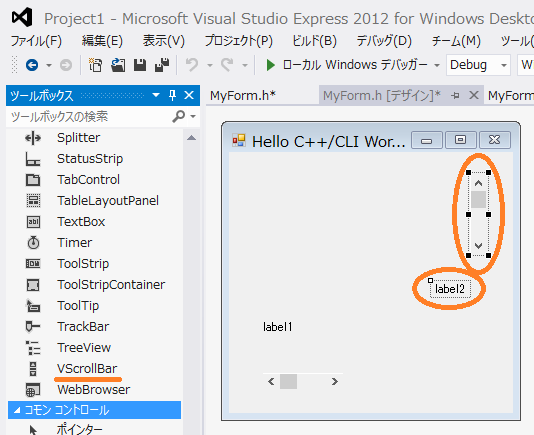The height and width of the screenshot is (435, 534).
Task: Select the WebBrowser control icon
Action: click(x=33, y=390)
